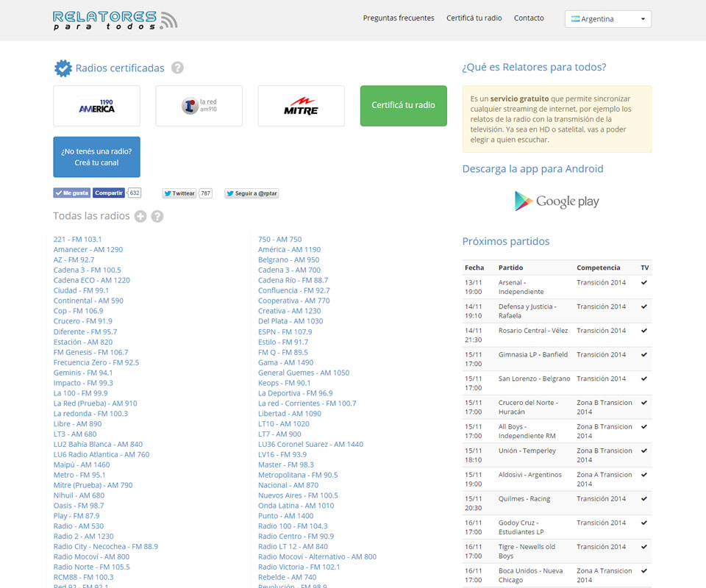Image resolution: width=706 pixels, height=588 pixels.
Task: Open 750 - AM 750
Action: coord(279,240)
